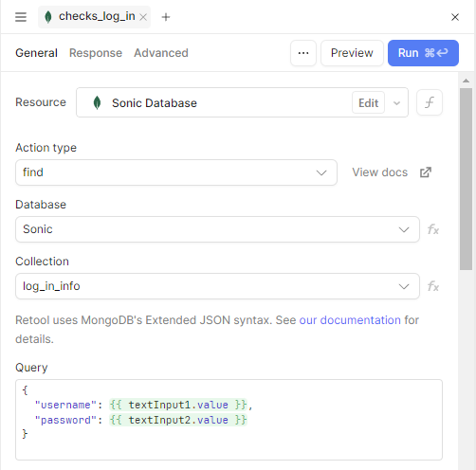This screenshot has height=470, width=476.
Task: Edit the Sonic Database resource
Action: (368, 102)
